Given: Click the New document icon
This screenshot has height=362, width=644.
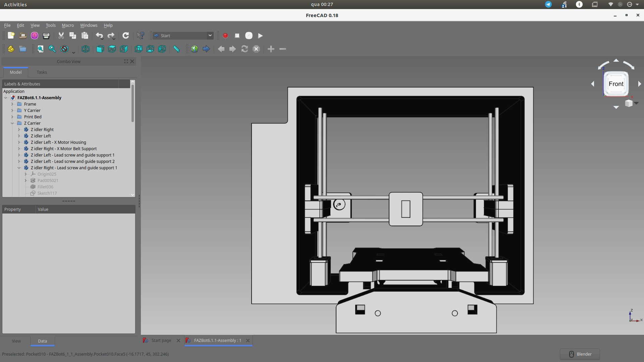Looking at the screenshot, I should [x=11, y=36].
